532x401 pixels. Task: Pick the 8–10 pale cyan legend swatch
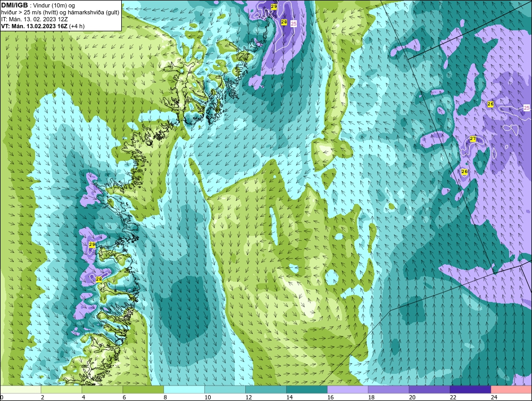[184, 389]
